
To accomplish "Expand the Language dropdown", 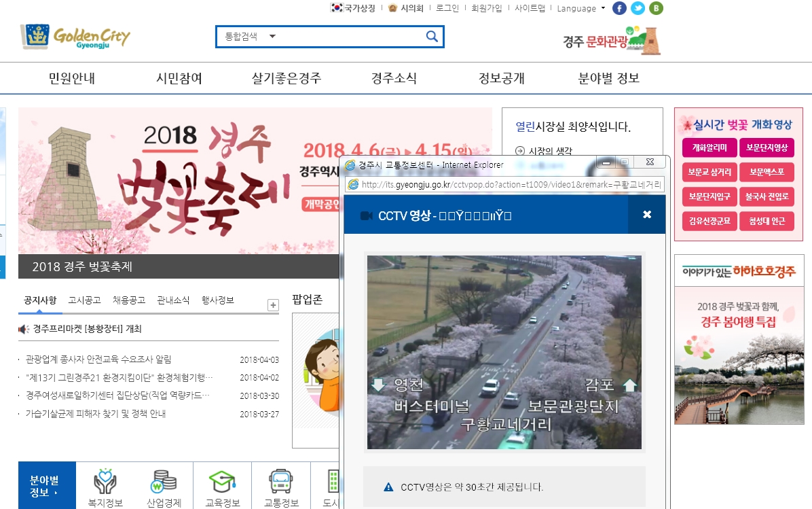I will (x=580, y=9).
